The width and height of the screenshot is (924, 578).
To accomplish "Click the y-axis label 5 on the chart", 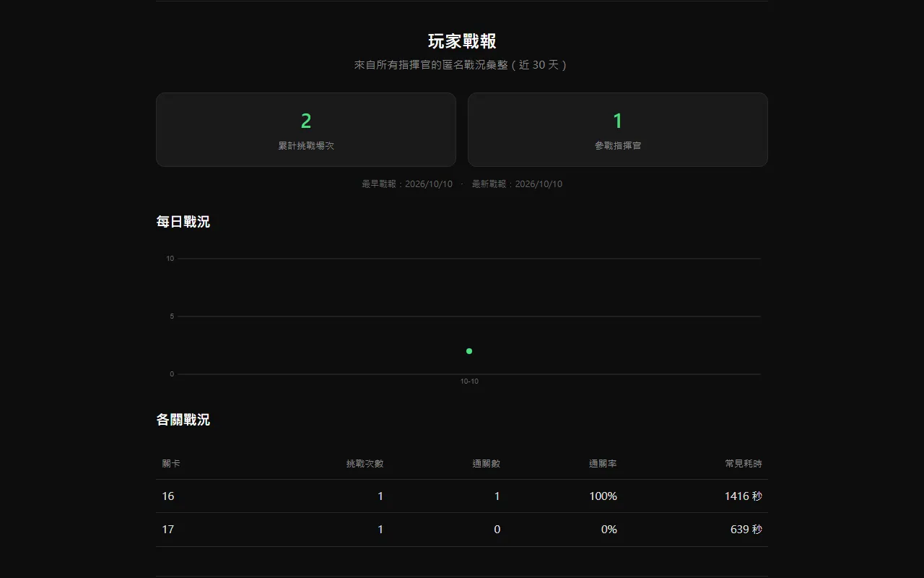I will (172, 316).
